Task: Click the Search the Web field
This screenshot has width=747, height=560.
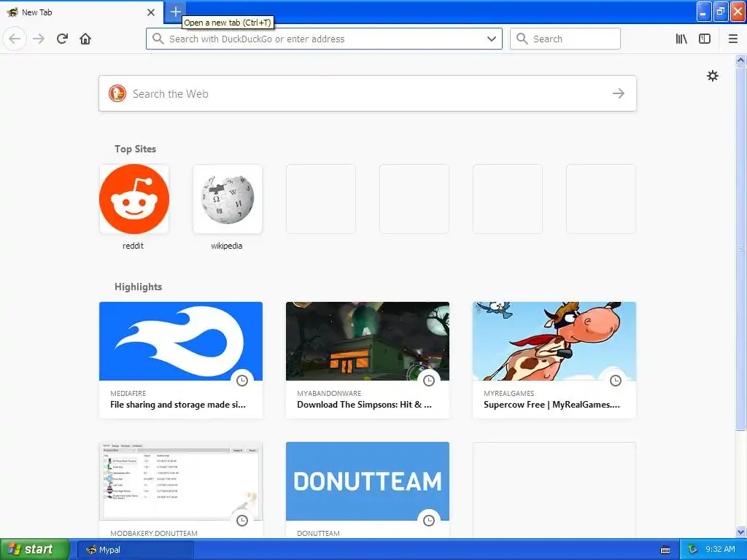Action: coord(368,93)
